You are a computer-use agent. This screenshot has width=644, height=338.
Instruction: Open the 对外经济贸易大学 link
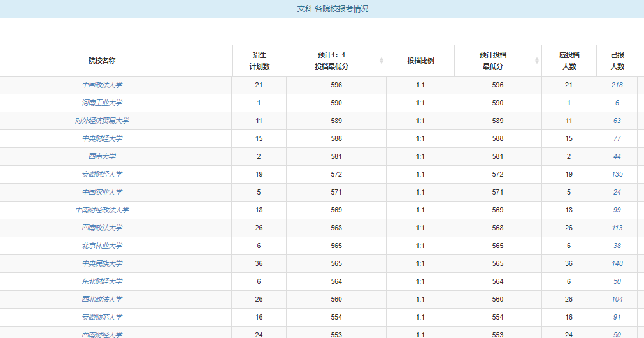(103, 121)
